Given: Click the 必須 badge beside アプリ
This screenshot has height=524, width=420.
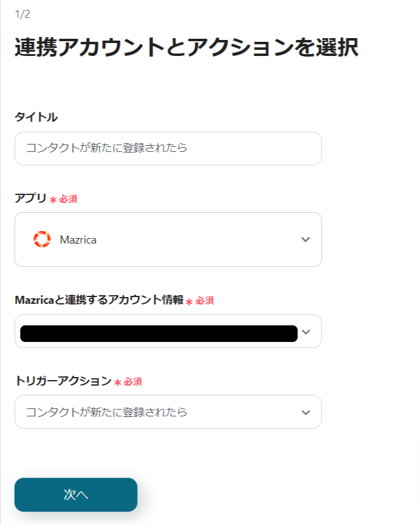Looking at the screenshot, I should pos(68,199).
